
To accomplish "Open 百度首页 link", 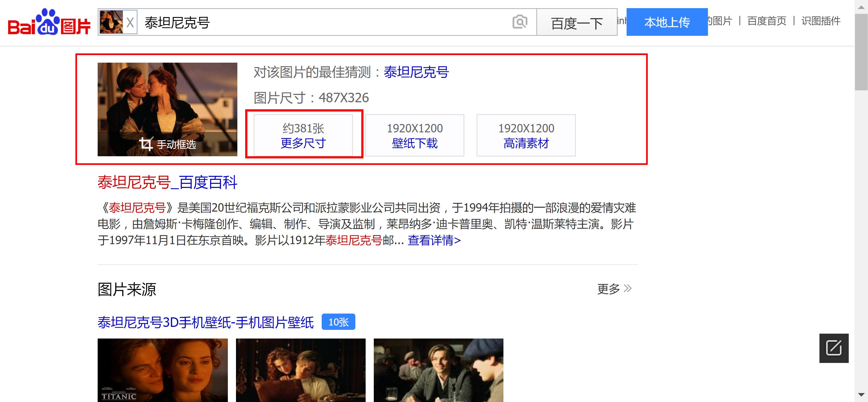I will (767, 21).
